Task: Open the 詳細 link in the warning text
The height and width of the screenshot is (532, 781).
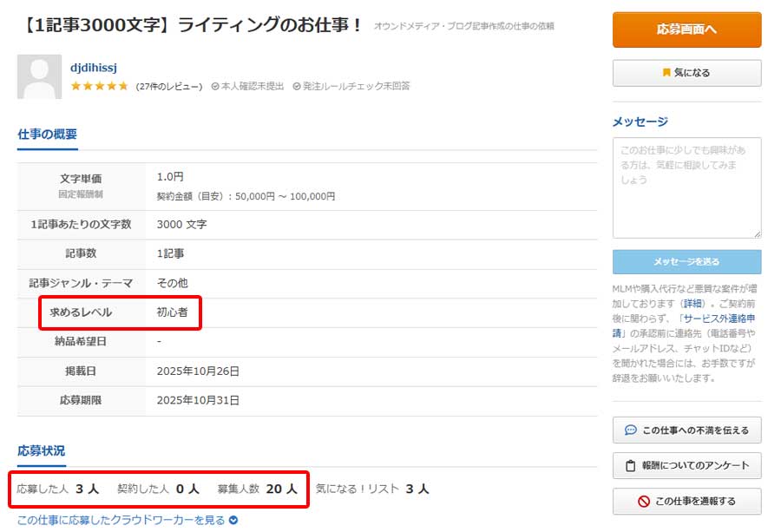Action: [693, 304]
